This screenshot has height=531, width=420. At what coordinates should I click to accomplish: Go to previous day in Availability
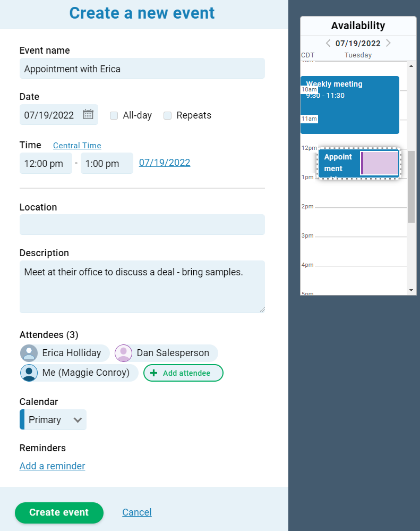[328, 43]
